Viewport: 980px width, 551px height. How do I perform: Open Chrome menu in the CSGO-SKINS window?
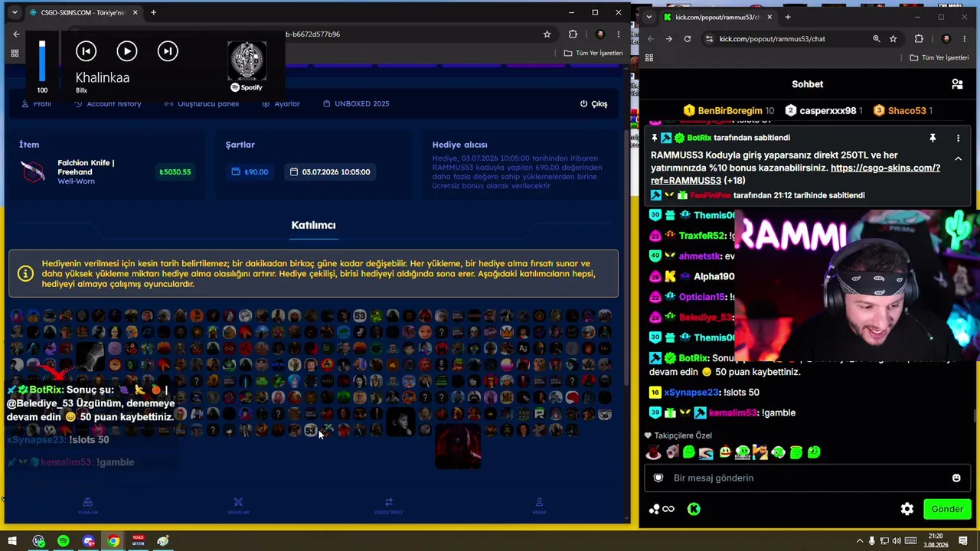pos(619,34)
